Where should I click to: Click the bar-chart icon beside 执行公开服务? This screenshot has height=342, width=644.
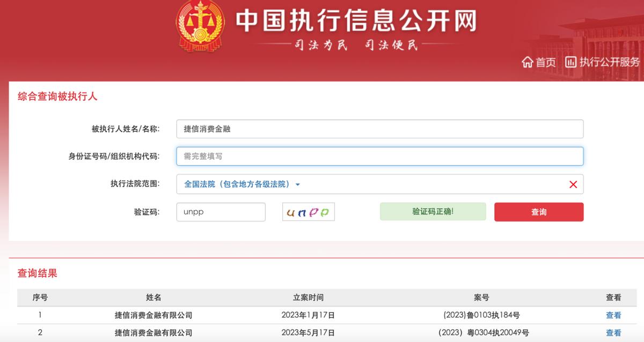[571, 62]
